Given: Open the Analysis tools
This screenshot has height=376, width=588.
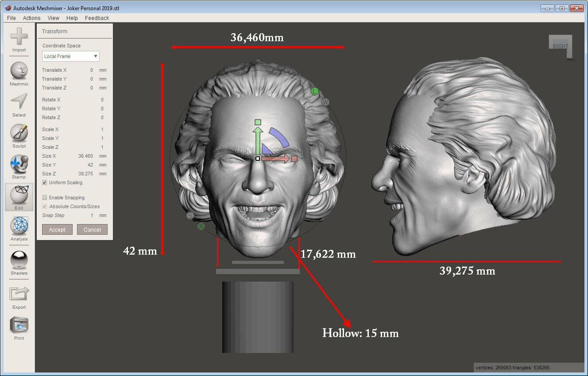Looking at the screenshot, I should (19, 229).
